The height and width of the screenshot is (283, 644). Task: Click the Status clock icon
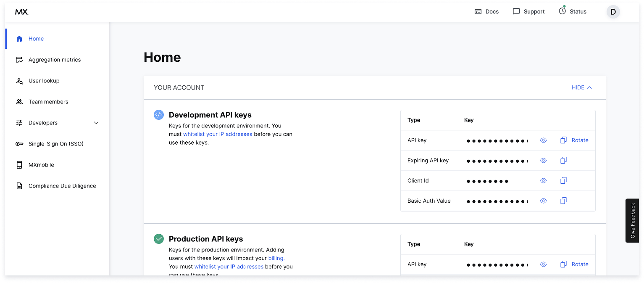tap(562, 11)
